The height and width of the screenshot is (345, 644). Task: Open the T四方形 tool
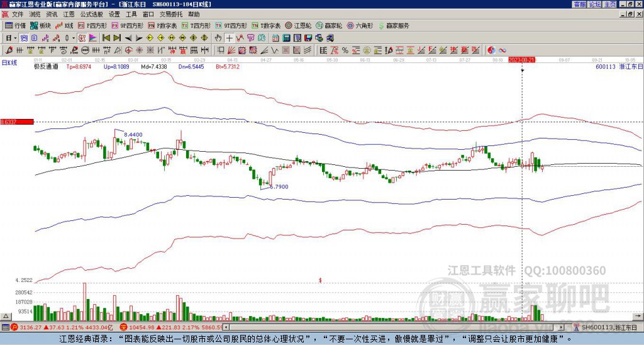coord(196,25)
